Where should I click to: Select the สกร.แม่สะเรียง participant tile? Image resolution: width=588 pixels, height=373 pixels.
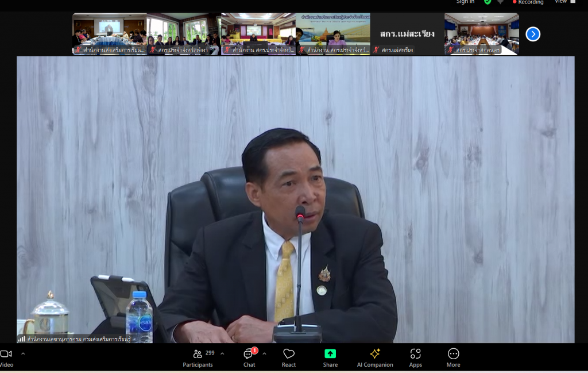point(407,34)
